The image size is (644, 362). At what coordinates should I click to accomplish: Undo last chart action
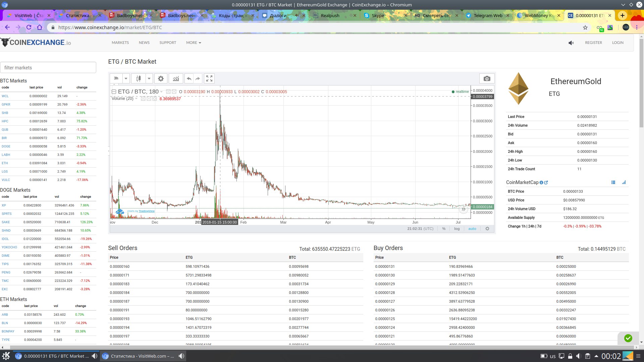point(189,78)
